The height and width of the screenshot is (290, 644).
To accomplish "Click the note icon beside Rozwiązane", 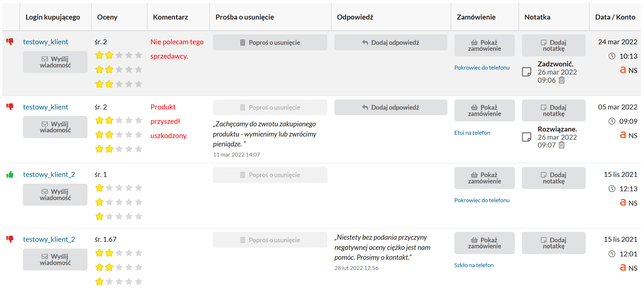I will [x=527, y=137].
